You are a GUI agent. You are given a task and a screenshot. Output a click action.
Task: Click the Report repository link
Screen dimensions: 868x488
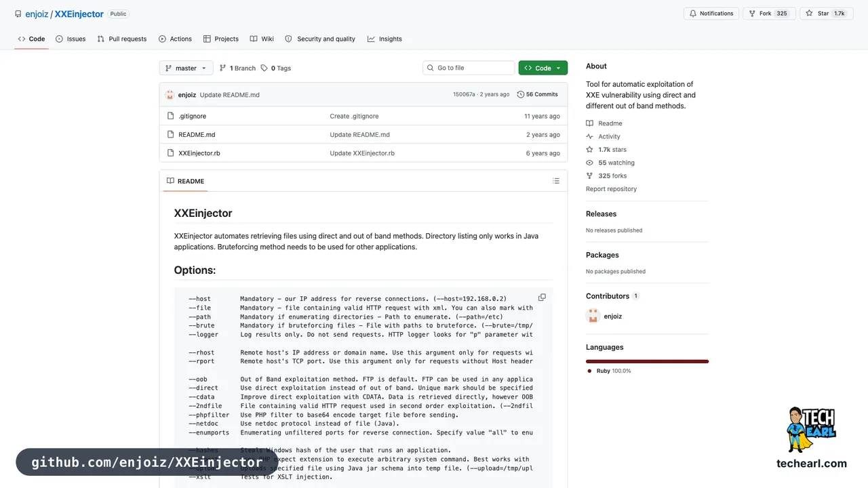click(611, 189)
